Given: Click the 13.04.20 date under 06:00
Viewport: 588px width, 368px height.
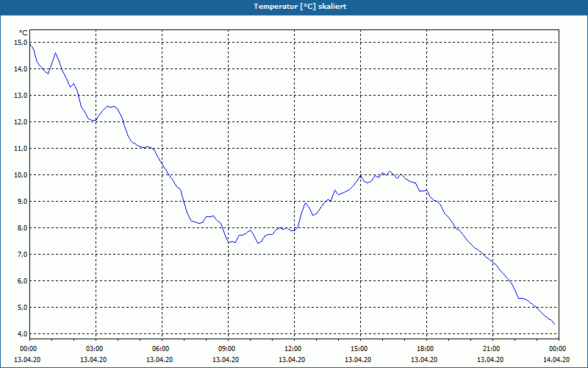Looking at the screenshot, I should click(x=159, y=360).
